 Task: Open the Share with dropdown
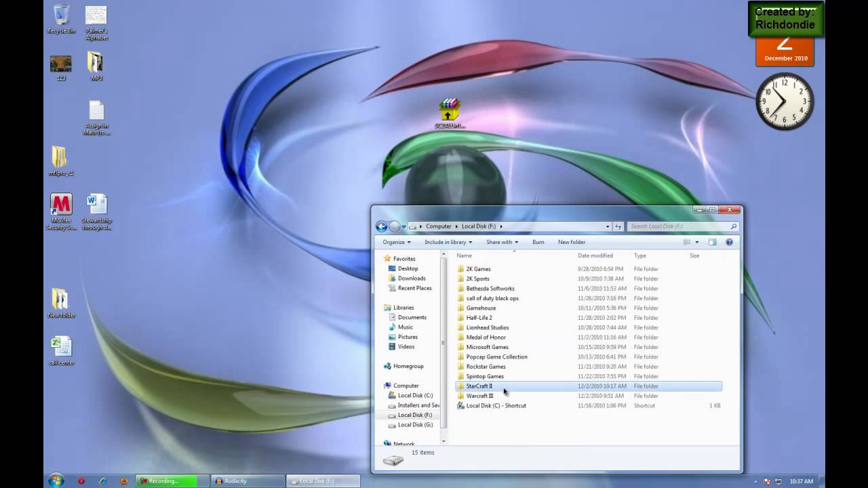[502, 242]
